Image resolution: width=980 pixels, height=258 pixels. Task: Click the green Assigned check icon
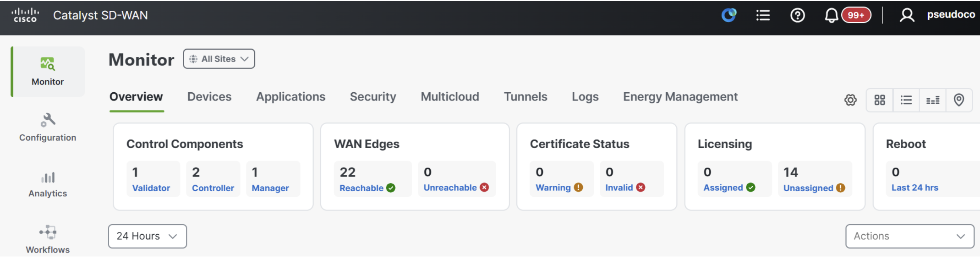[751, 188]
